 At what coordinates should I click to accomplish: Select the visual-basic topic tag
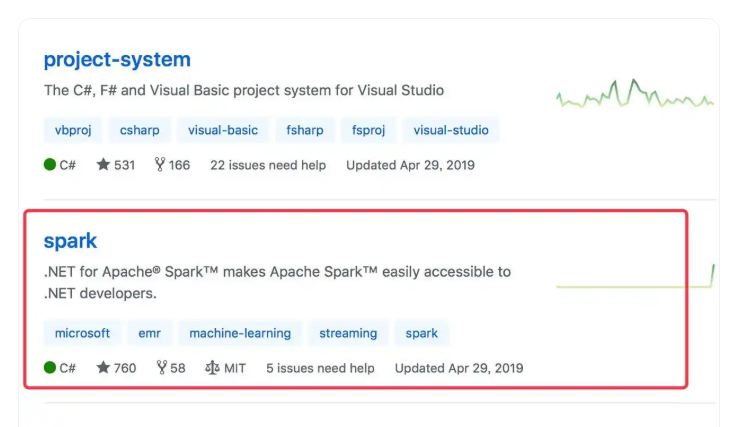(223, 130)
